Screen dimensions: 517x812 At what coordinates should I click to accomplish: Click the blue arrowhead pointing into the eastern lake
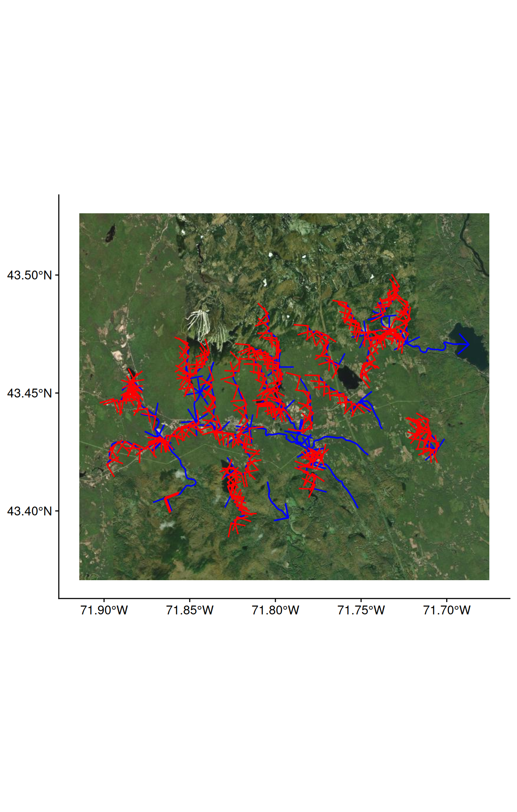point(464,344)
